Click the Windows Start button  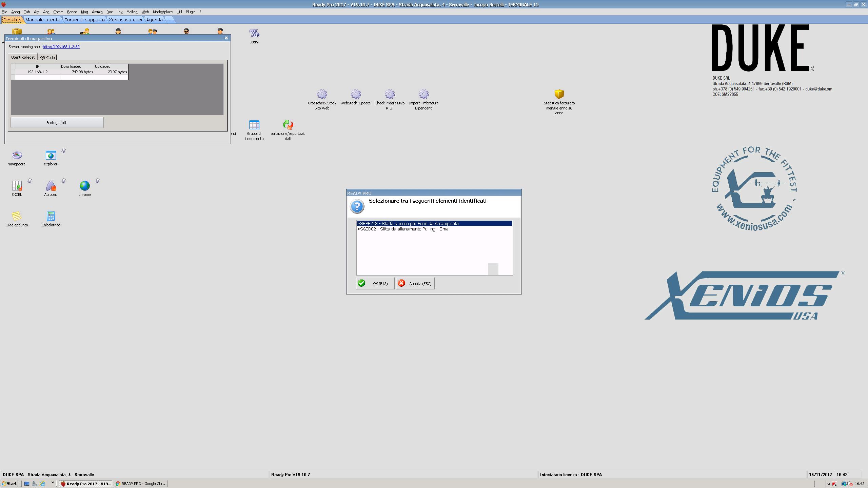coord(9,484)
